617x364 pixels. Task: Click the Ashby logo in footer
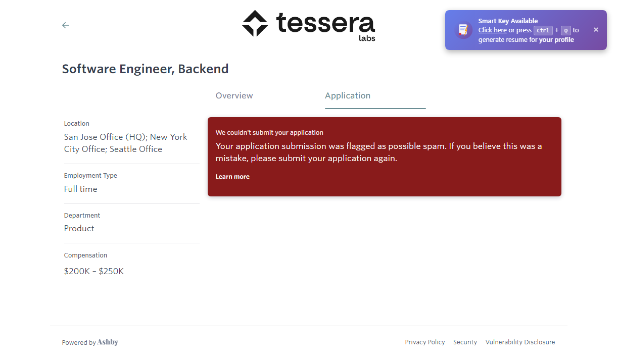click(108, 342)
